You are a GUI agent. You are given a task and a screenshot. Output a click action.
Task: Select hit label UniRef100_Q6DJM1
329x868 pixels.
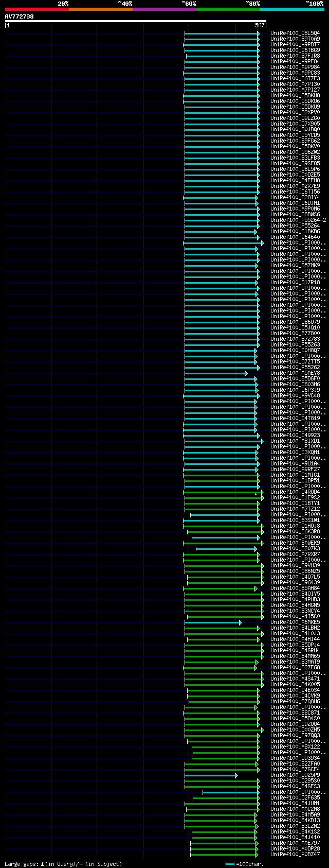295,203
